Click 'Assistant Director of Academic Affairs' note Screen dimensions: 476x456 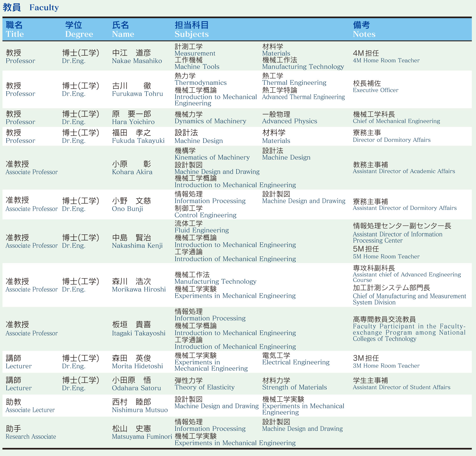click(x=404, y=171)
